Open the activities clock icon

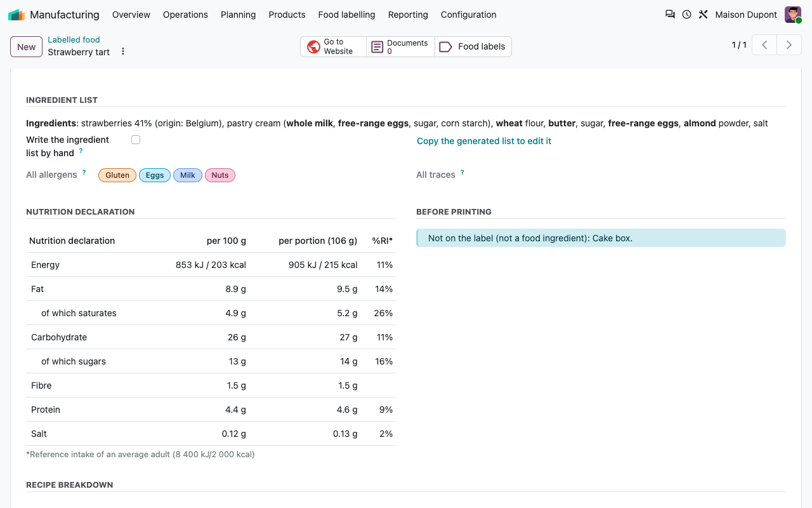click(686, 15)
